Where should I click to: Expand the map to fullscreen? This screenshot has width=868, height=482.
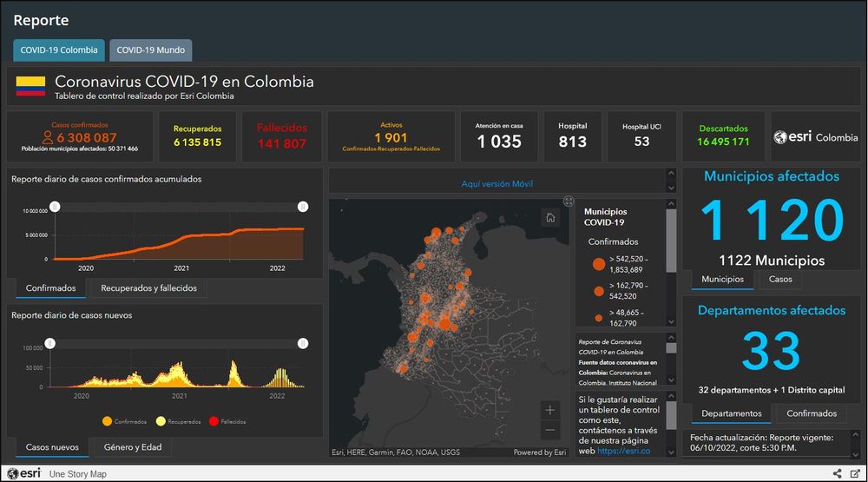[x=569, y=201]
